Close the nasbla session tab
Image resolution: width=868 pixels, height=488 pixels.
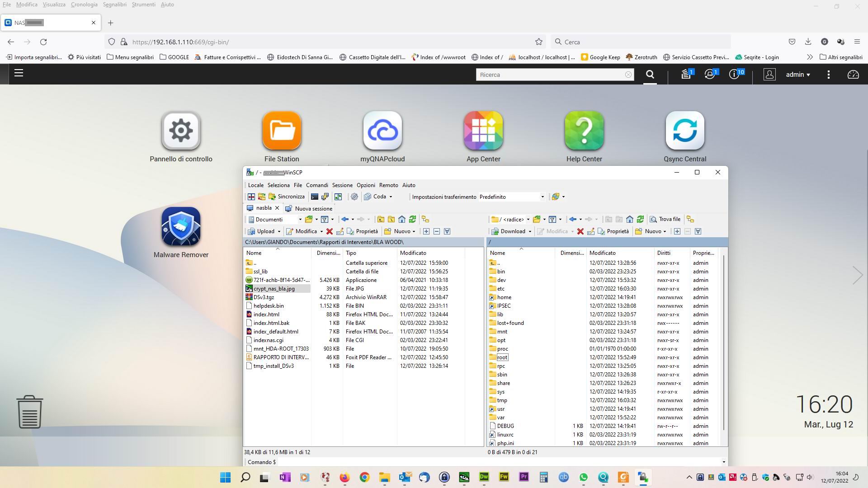tap(277, 208)
